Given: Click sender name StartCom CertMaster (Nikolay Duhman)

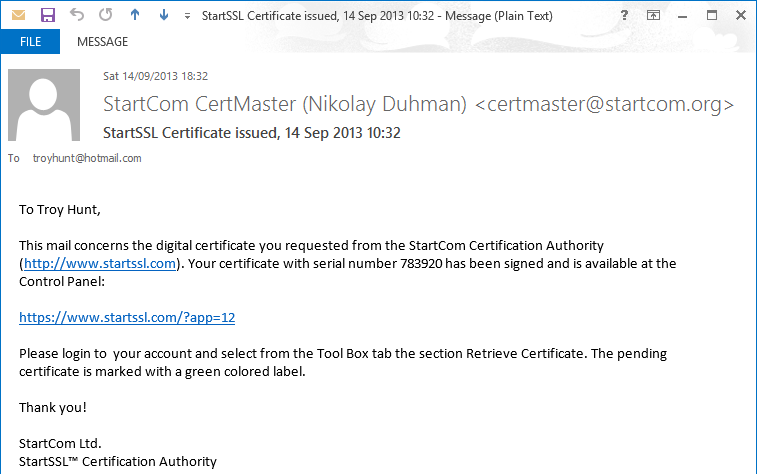Looking at the screenshot, I should 285,104.
